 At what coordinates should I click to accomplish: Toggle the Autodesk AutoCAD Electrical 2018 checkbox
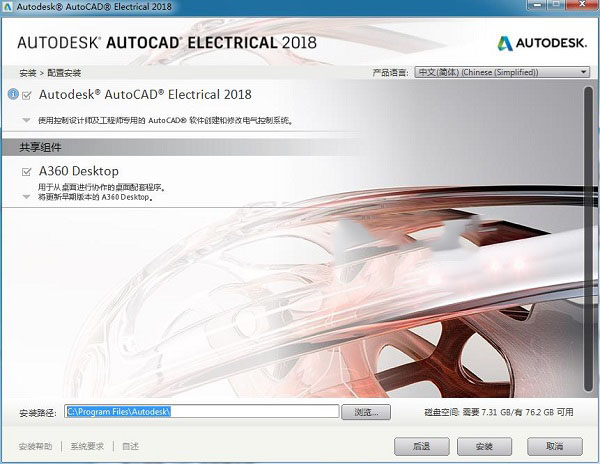tap(27, 96)
